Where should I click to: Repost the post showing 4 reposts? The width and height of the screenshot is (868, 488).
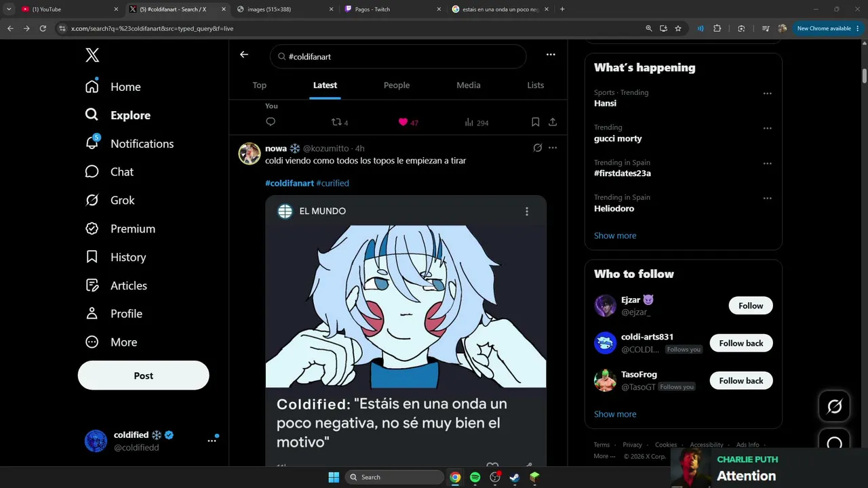coord(339,123)
